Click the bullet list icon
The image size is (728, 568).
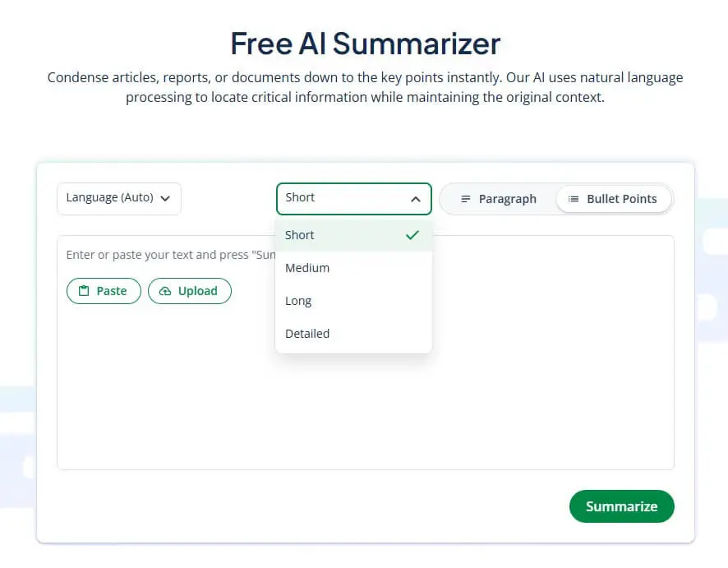574,199
